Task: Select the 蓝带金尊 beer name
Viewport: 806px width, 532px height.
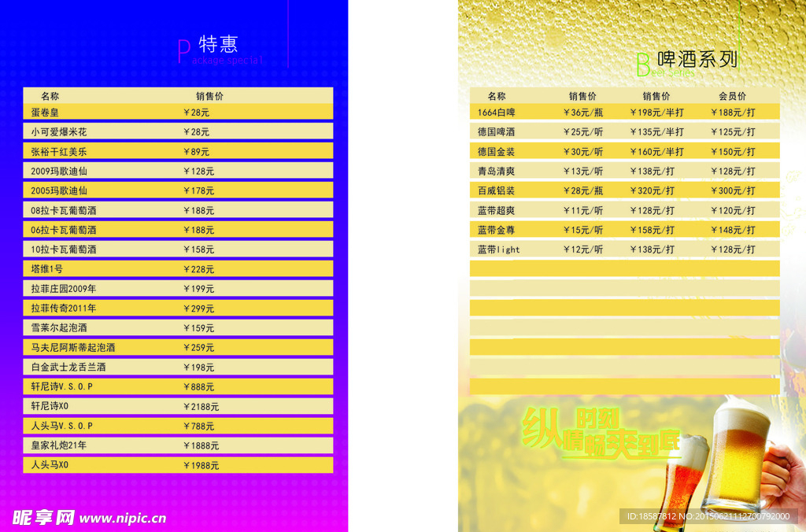Action: point(496,230)
